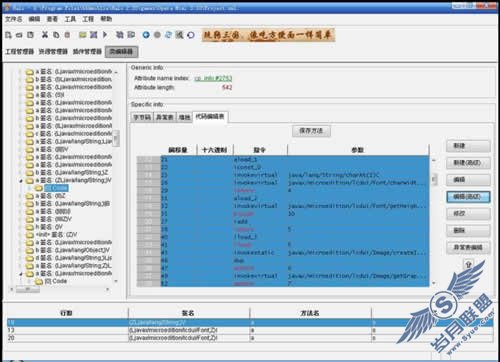The height and width of the screenshot is (362, 500).
Task: Click the new file toolbar icon
Action: click(x=8, y=35)
